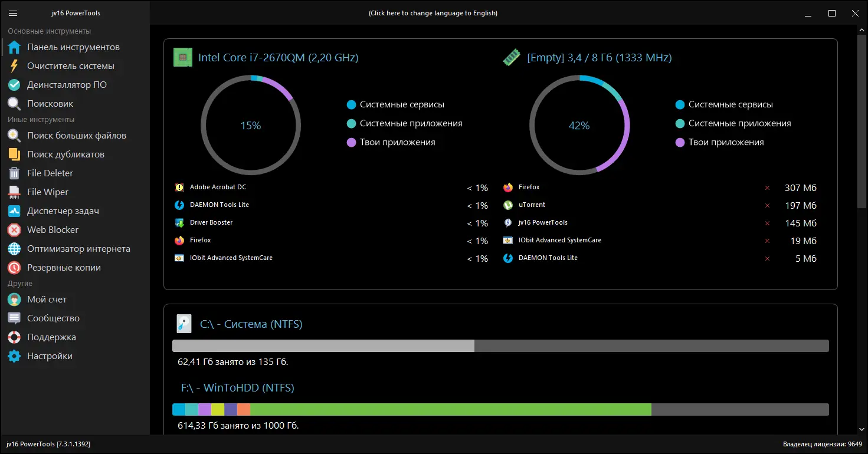This screenshot has width=868, height=454.
Task: Close uTorrent using its red X
Action: point(768,206)
